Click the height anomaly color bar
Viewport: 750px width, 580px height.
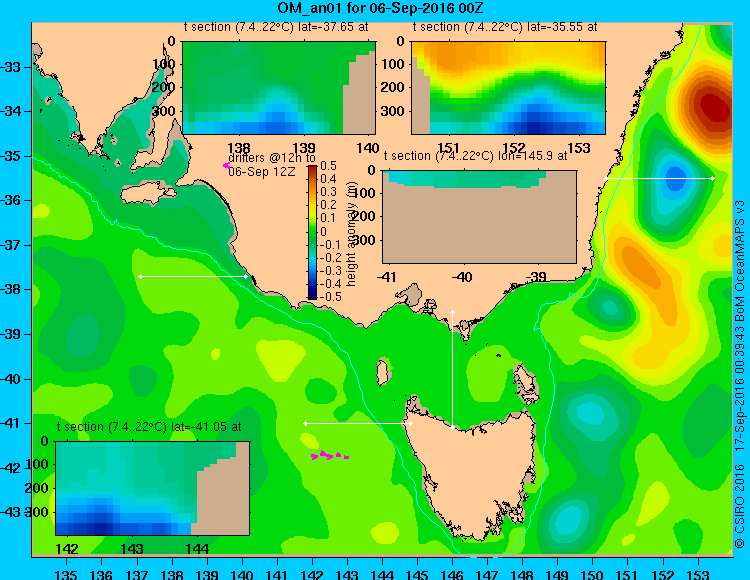coord(312,232)
